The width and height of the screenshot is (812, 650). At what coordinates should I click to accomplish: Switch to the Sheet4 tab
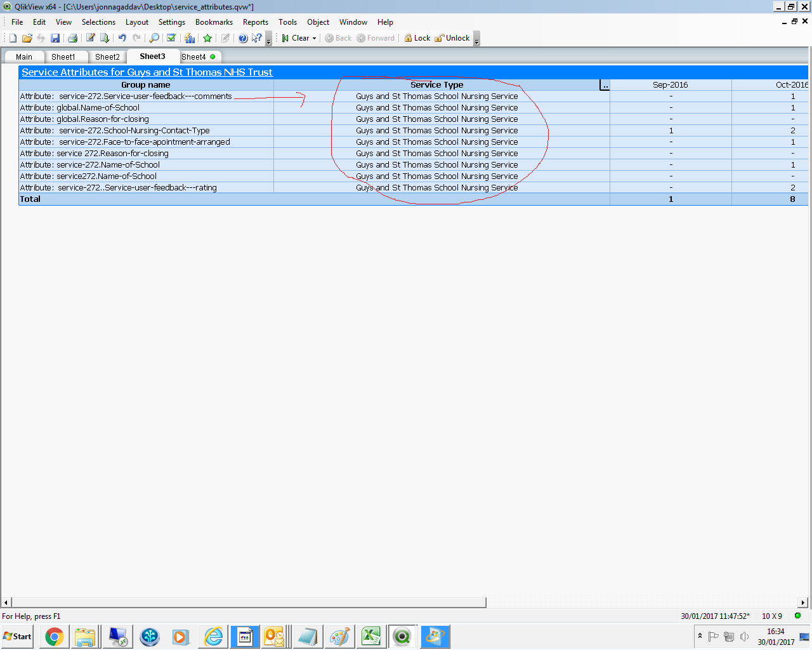199,57
